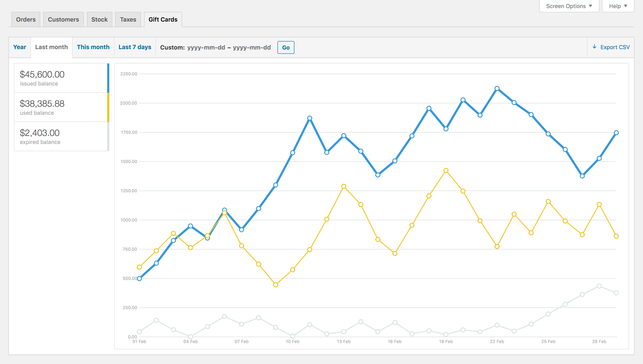Open the Help dropdown panel
This screenshot has height=364, width=643.
click(618, 6)
